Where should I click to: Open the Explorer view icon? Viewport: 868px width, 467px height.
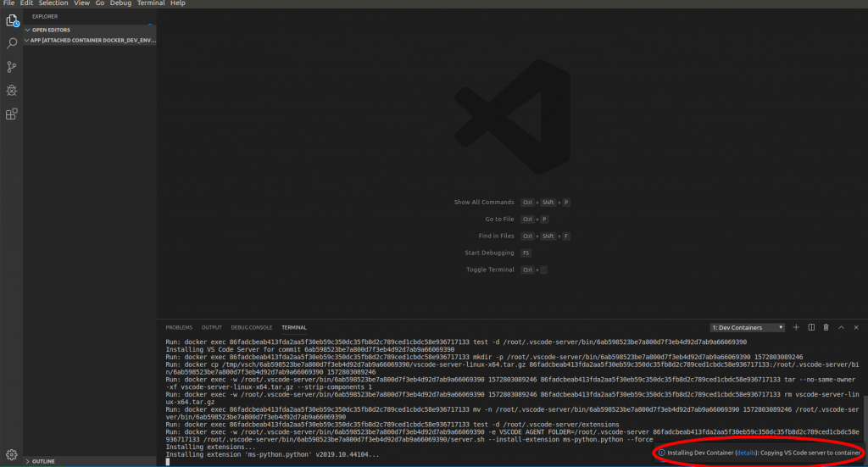point(12,21)
